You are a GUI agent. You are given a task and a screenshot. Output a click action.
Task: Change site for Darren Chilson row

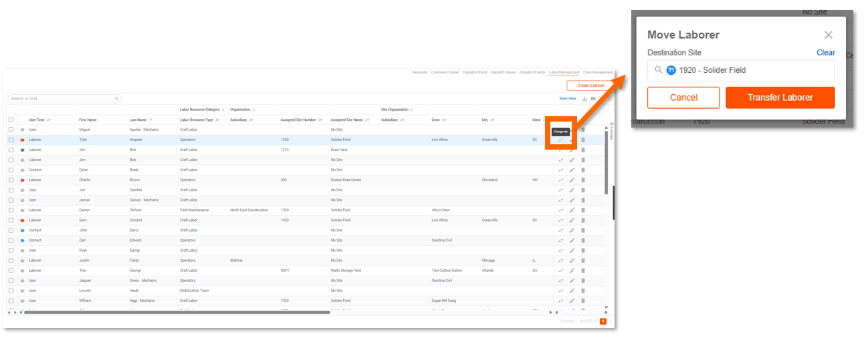(x=561, y=210)
